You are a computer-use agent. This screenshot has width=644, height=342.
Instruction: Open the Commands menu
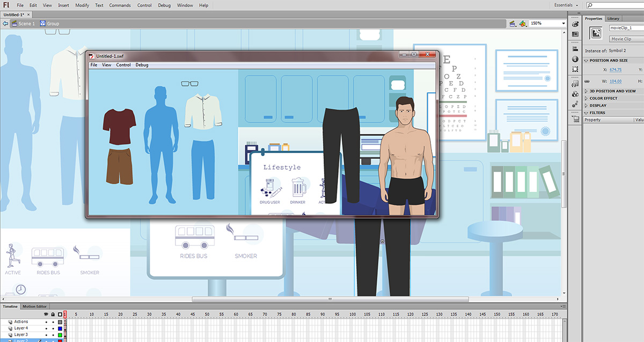[120, 5]
